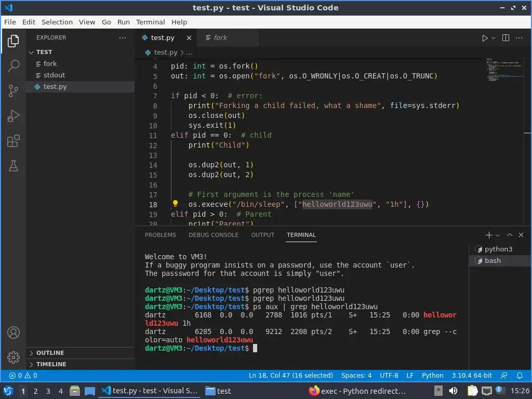This screenshot has width=532, height=399.
Task: Show errors and warnings in status bar
Action: [x=23, y=375]
